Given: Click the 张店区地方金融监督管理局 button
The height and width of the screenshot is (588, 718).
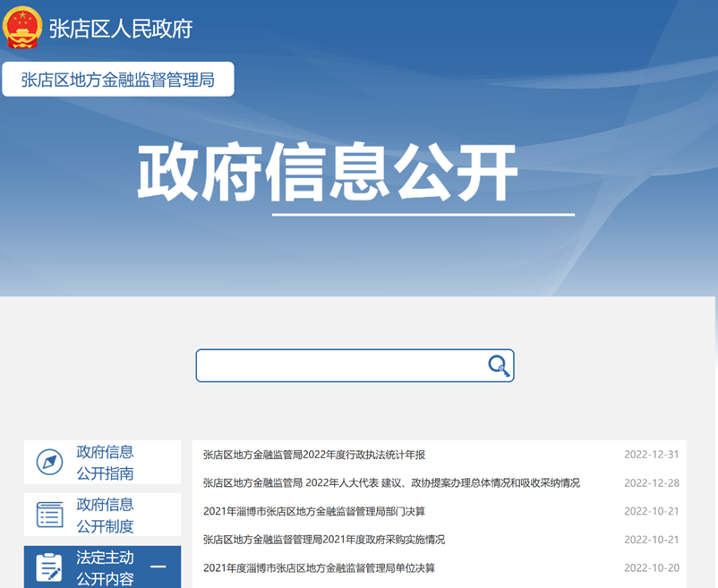Looking at the screenshot, I should tap(118, 80).
